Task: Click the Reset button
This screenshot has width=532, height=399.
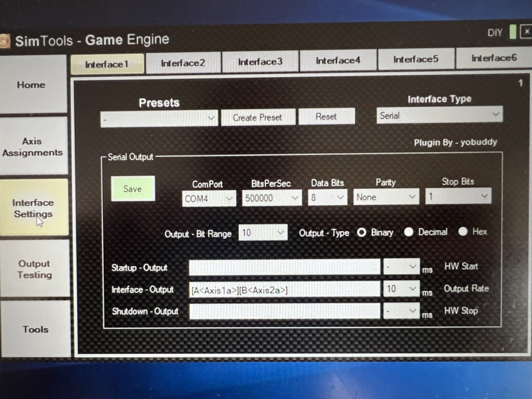Action: (327, 116)
